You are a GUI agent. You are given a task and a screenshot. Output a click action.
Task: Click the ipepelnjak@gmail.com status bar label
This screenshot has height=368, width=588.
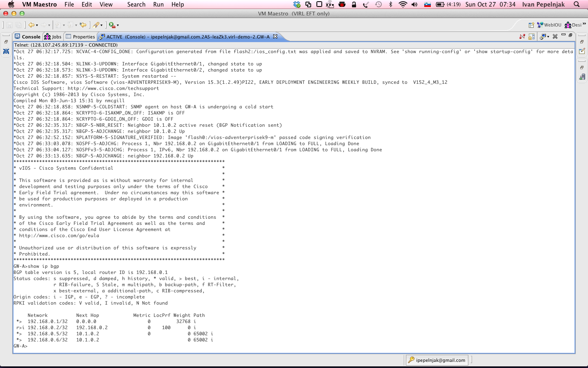point(441,360)
